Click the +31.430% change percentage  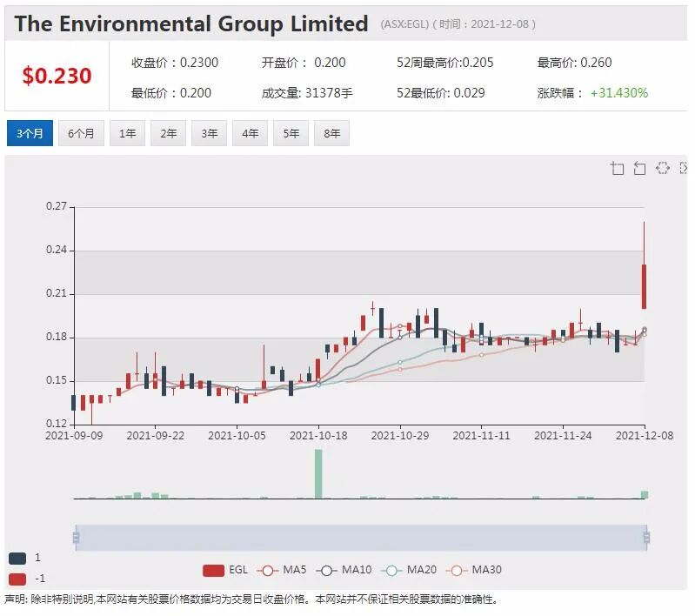(x=619, y=93)
